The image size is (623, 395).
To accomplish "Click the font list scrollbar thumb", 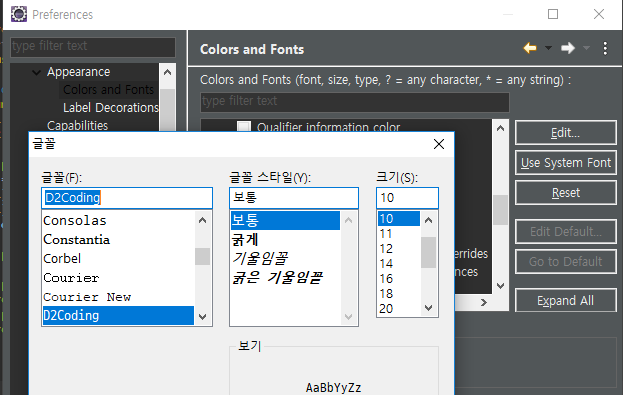I will [x=203, y=256].
